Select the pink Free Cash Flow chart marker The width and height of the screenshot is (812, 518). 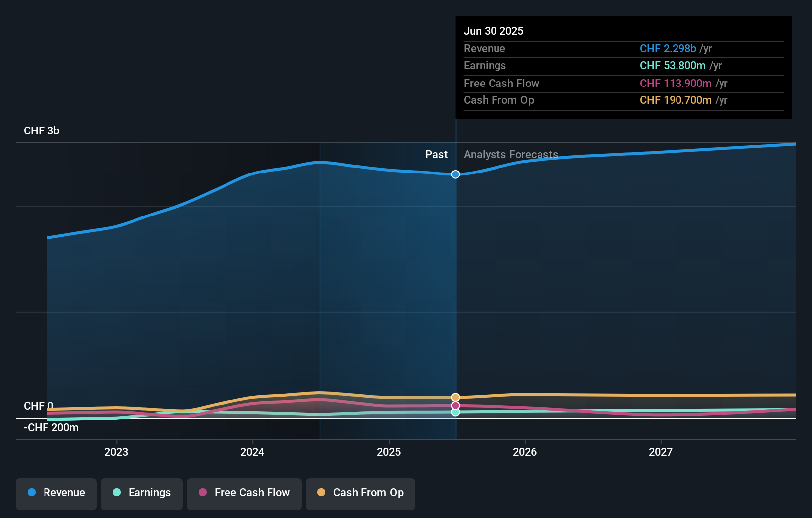[455, 405]
